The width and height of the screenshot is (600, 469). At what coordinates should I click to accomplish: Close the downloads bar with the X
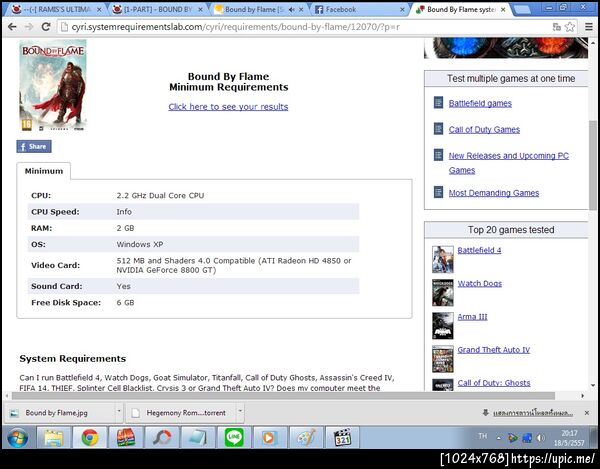587,413
